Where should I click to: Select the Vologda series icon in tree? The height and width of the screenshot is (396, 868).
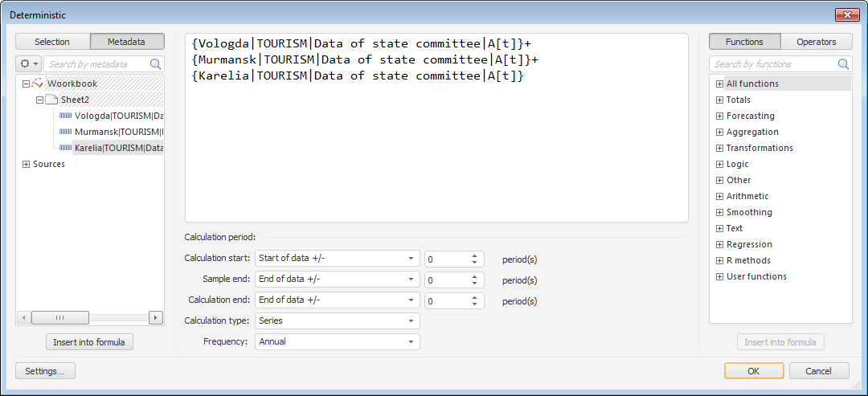point(66,116)
